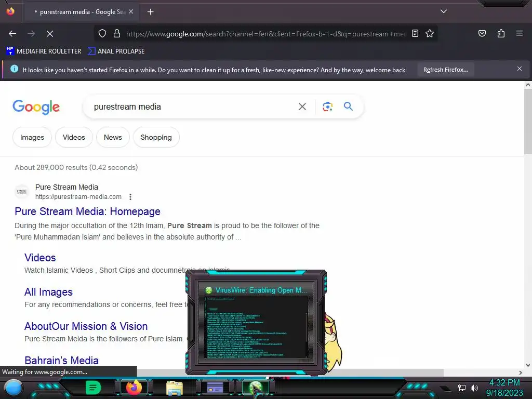Open the volume speaker tray icon

(x=474, y=388)
